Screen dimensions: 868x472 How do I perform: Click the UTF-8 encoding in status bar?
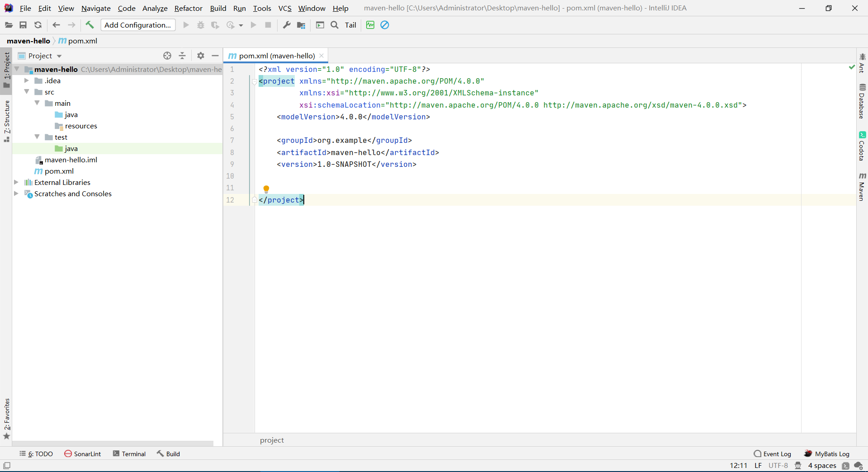(778, 466)
